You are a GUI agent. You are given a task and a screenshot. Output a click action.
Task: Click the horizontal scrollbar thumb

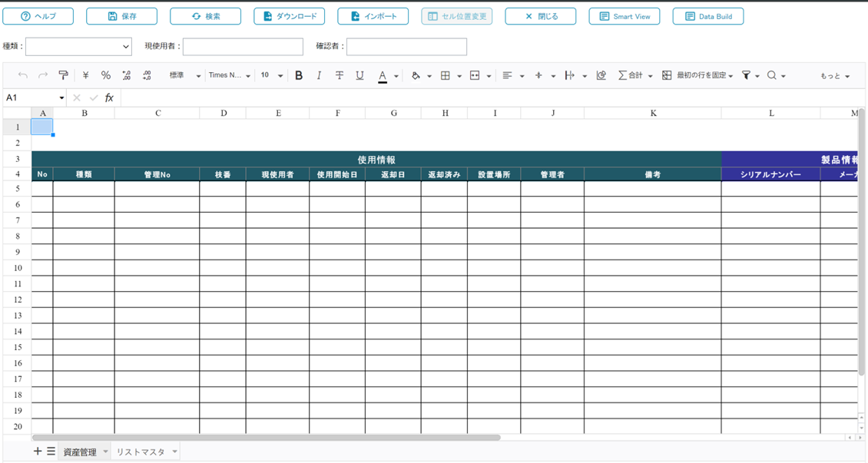coord(267,438)
